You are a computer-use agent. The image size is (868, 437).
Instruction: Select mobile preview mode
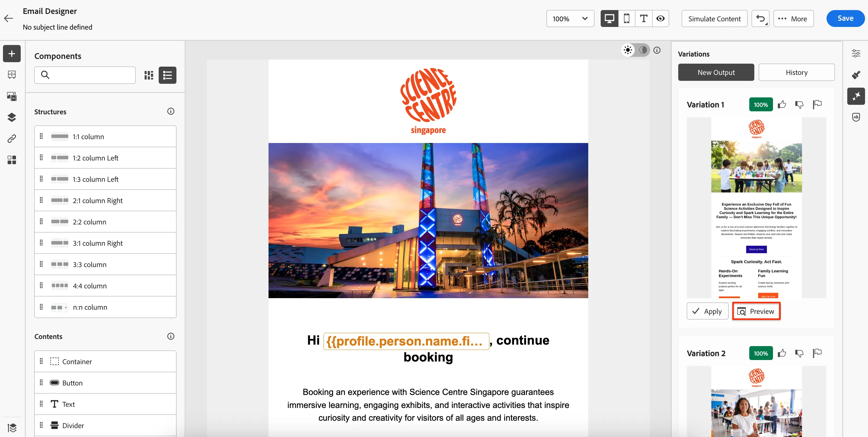626,19
